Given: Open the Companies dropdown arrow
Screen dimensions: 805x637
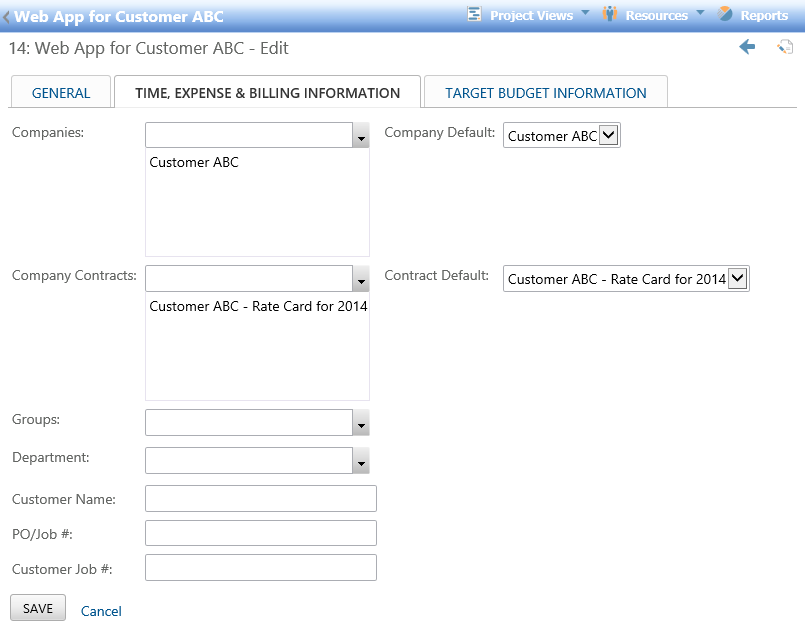Looking at the screenshot, I should (361, 135).
